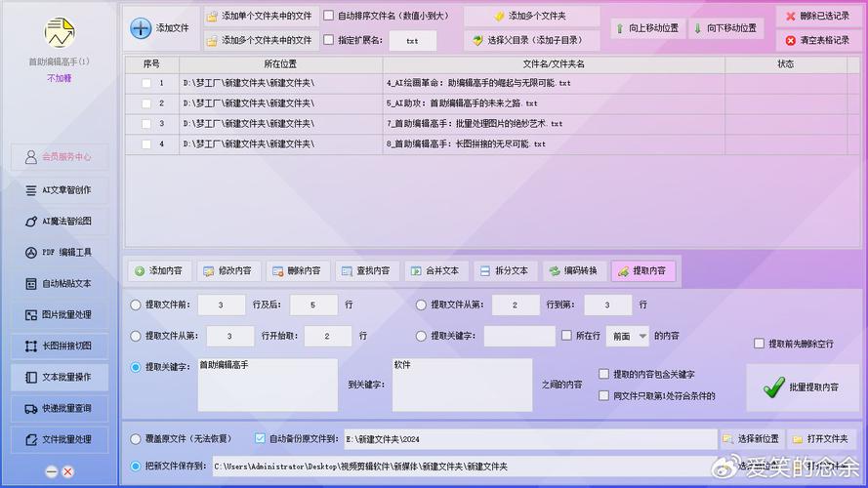The width and height of the screenshot is (868, 488).
Task: Click the 不加糖 link under the logo
Action: tap(60, 78)
